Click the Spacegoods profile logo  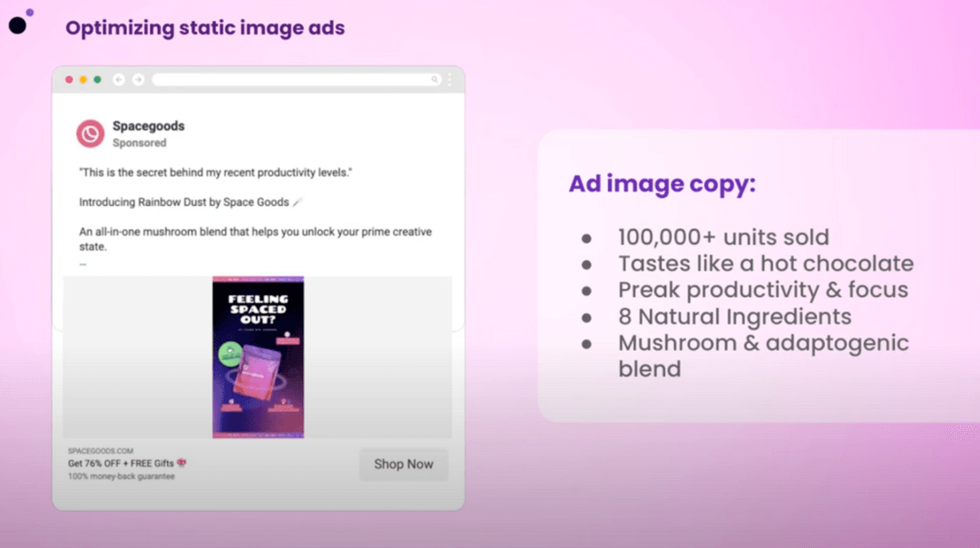91,133
